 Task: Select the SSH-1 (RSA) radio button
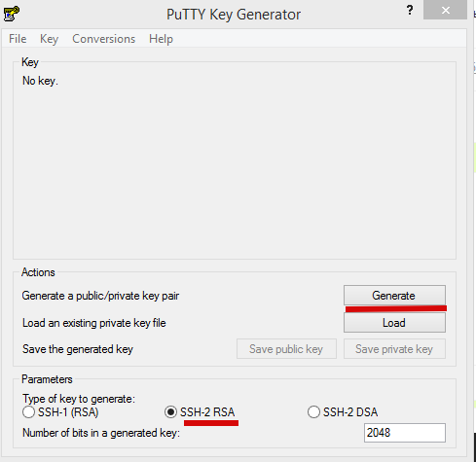coord(28,412)
